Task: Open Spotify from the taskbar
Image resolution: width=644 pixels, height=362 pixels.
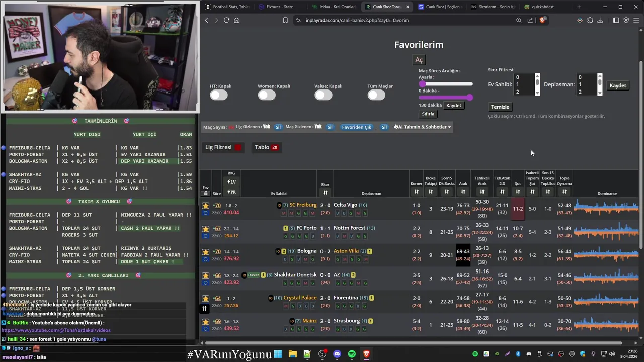Action: coord(352,354)
